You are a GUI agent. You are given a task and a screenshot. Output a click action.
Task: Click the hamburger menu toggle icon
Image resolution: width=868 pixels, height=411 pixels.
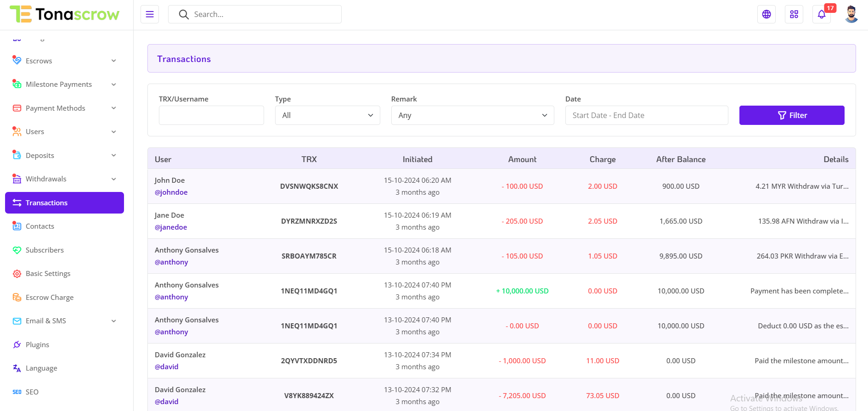(x=150, y=14)
